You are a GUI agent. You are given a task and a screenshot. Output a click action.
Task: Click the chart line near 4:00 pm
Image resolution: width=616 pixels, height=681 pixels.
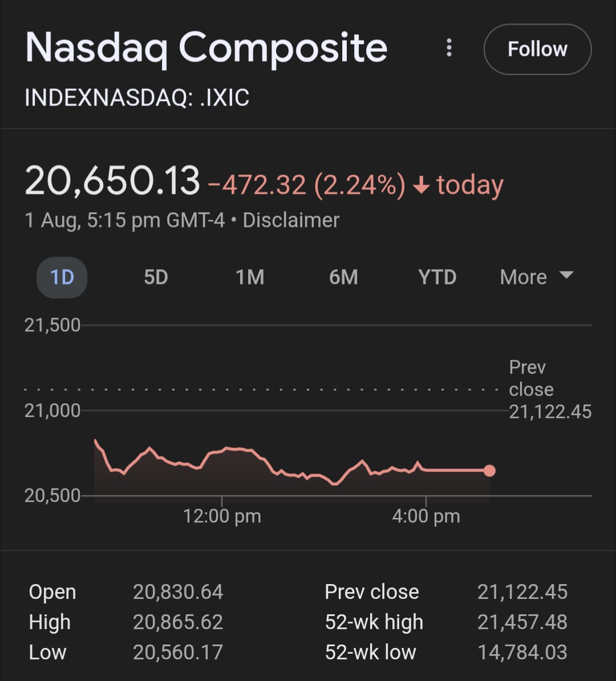(x=425, y=470)
